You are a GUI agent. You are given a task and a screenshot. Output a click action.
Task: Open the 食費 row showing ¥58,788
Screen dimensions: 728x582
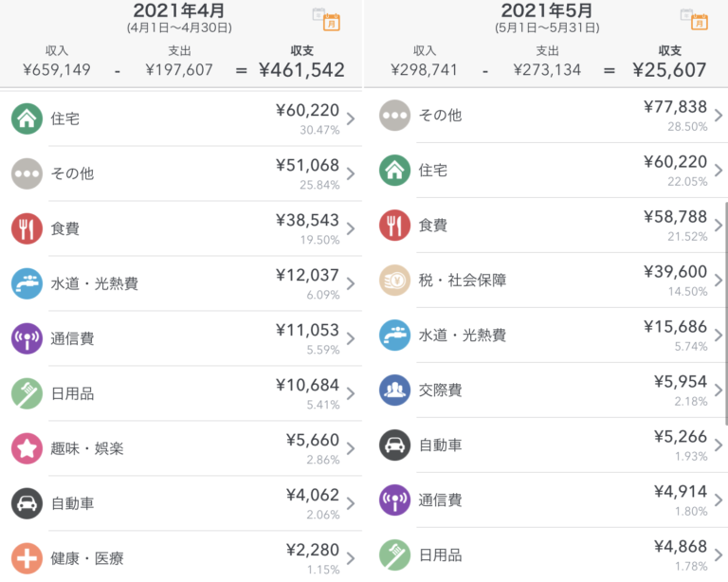[x=550, y=226]
